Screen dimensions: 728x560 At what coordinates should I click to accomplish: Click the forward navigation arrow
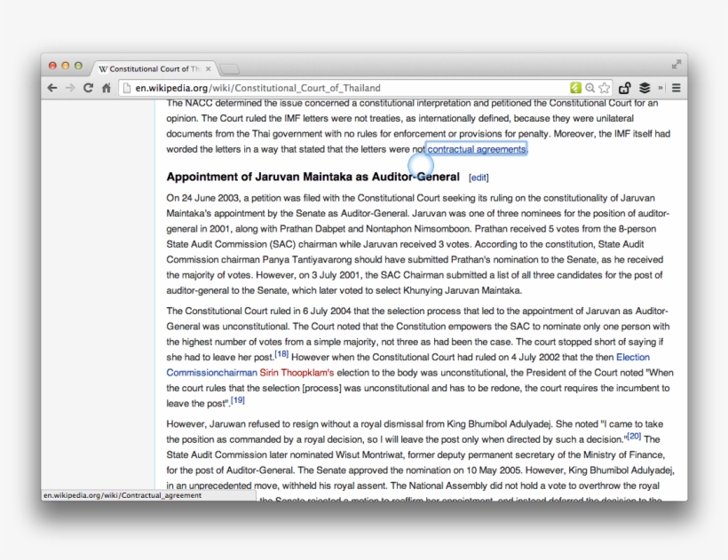[70, 88]
